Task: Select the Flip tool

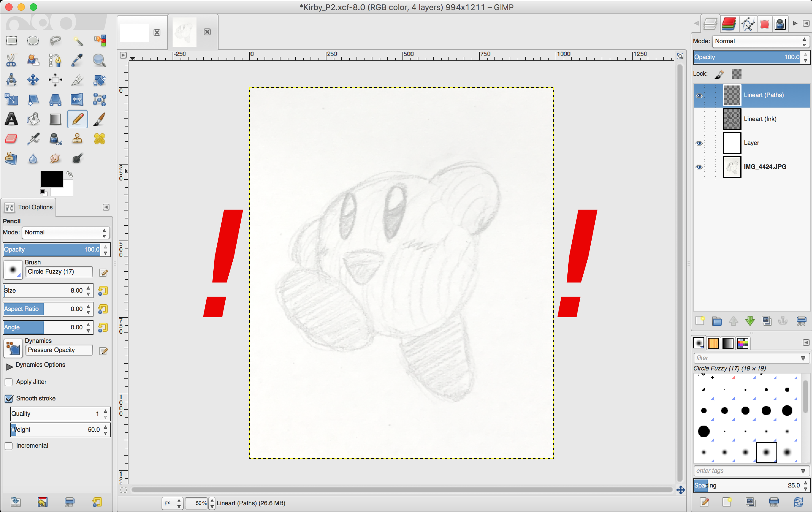Action: coord(78,100)
